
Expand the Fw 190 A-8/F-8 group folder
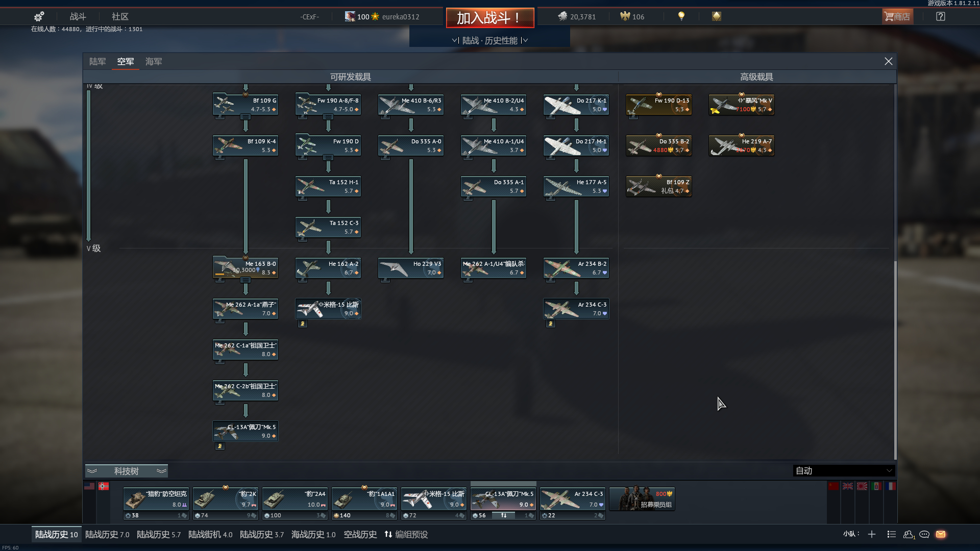pos(328,116)
